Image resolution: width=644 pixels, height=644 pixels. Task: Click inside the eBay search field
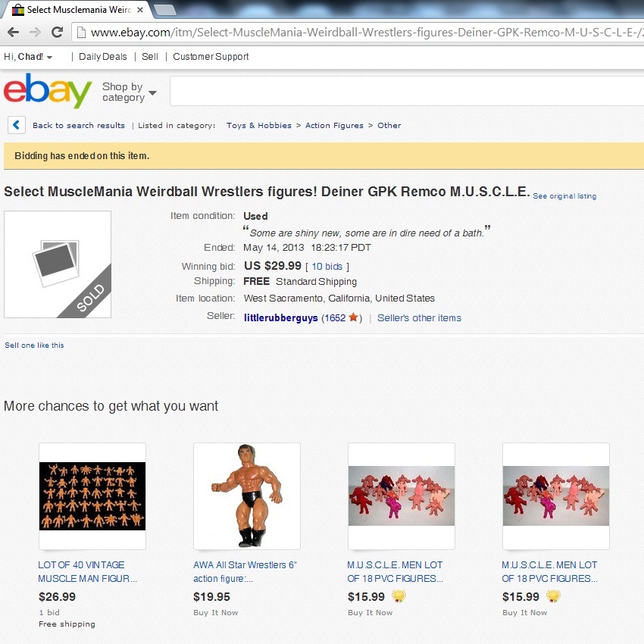tap(407, 91)
